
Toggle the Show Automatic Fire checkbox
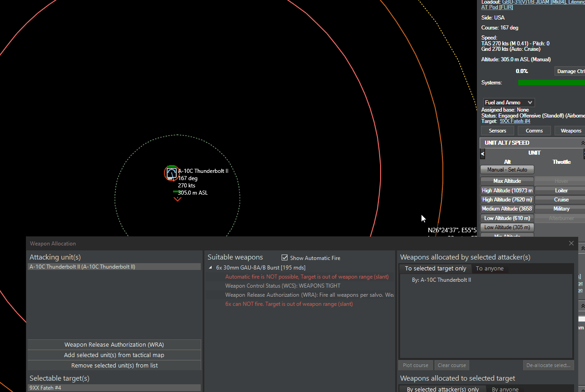(x=285, y=258)
